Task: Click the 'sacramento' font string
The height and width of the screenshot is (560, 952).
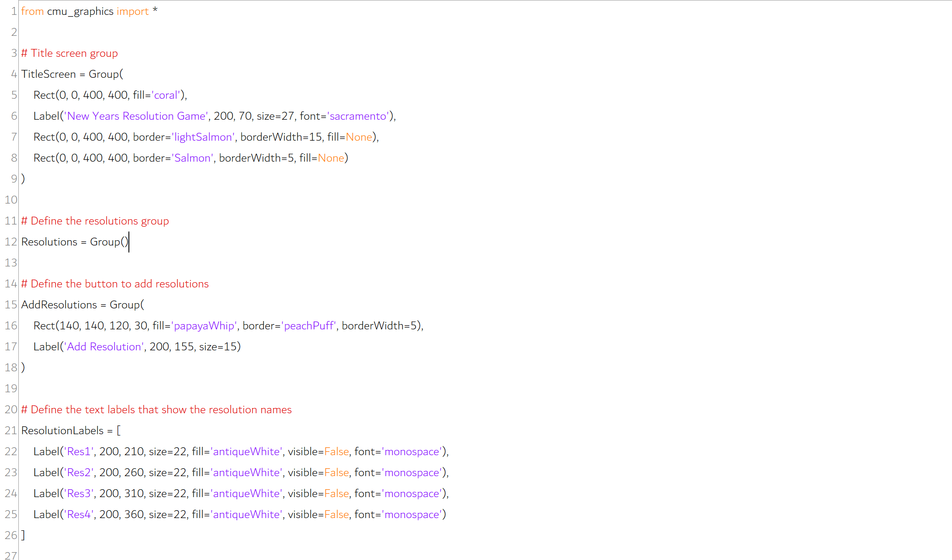Action: [x=358, y=116]
